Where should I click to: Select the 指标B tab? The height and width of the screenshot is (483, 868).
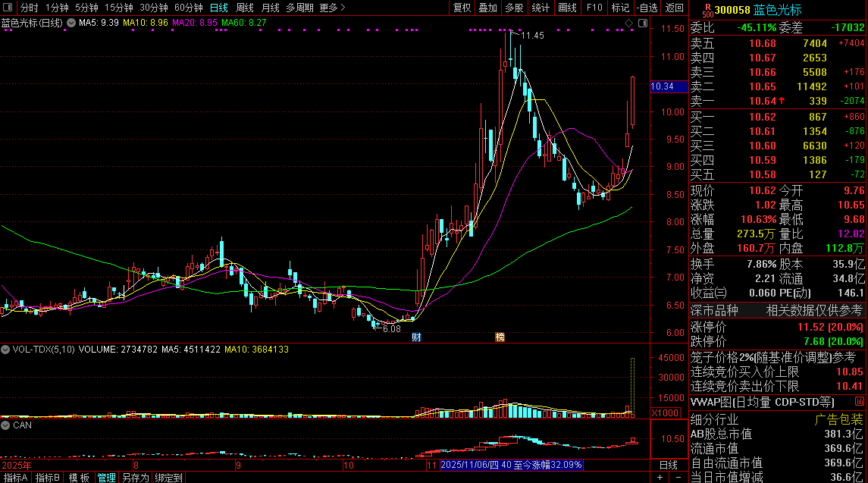click(47, 478)
